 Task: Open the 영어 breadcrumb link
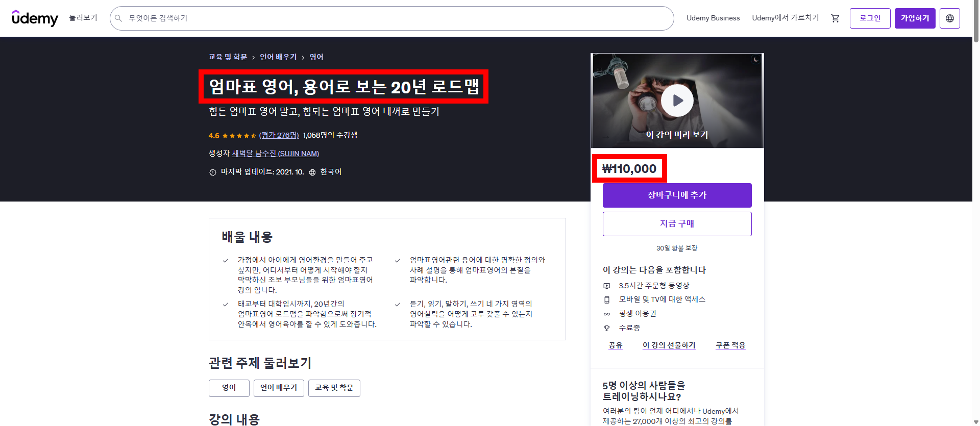click(316, 57)
